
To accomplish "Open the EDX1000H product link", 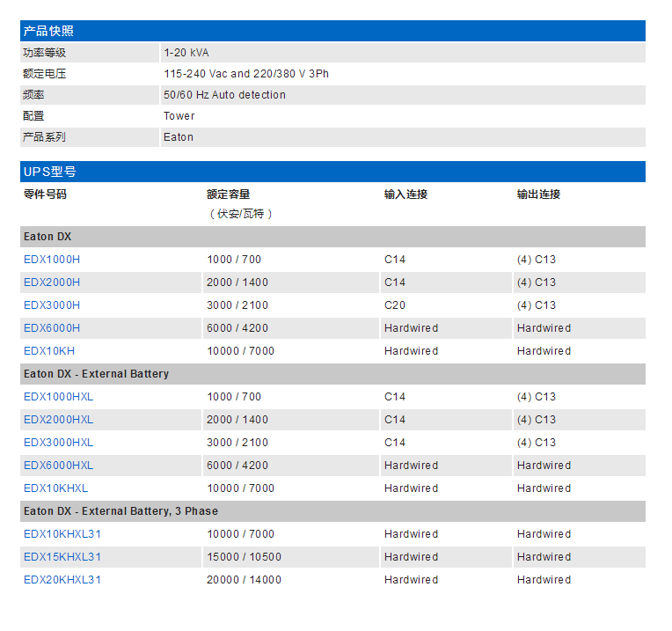I will 52,260.
